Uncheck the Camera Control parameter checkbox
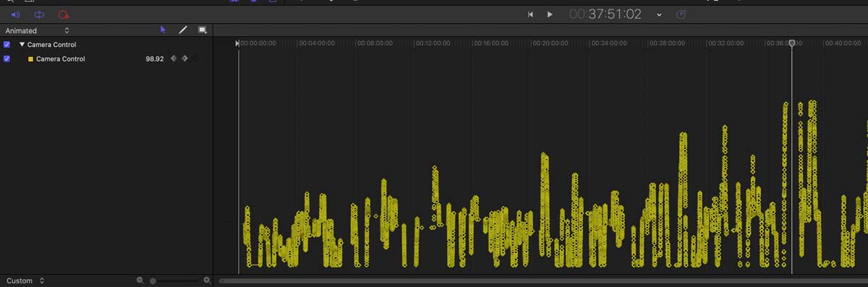Image resolution: width=868 pixels, height=287 pixels. coord(7,59)
